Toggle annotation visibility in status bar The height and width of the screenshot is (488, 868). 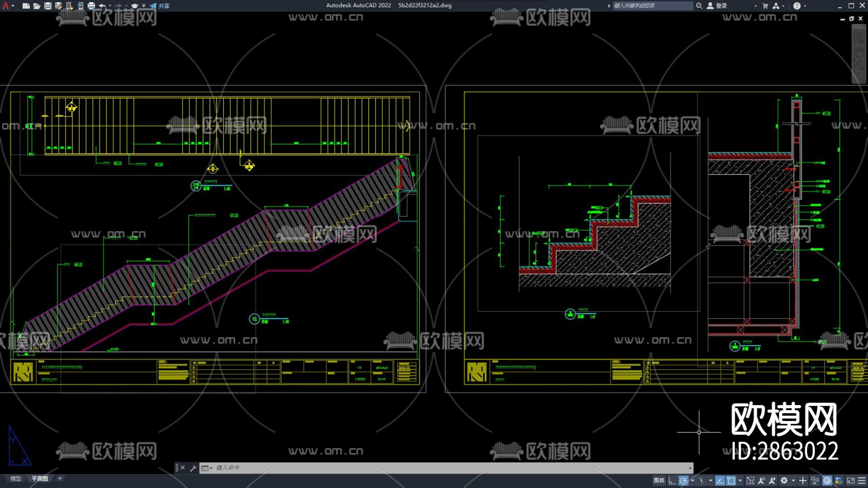761,480
